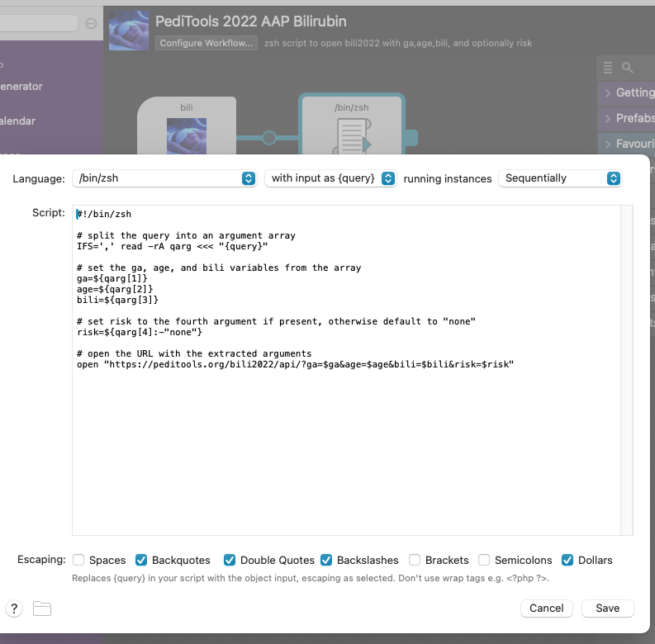The width and height of the screenshot is (655, 644).
Task: Click the list menu icon in right panel
Action: pos(608,68)
